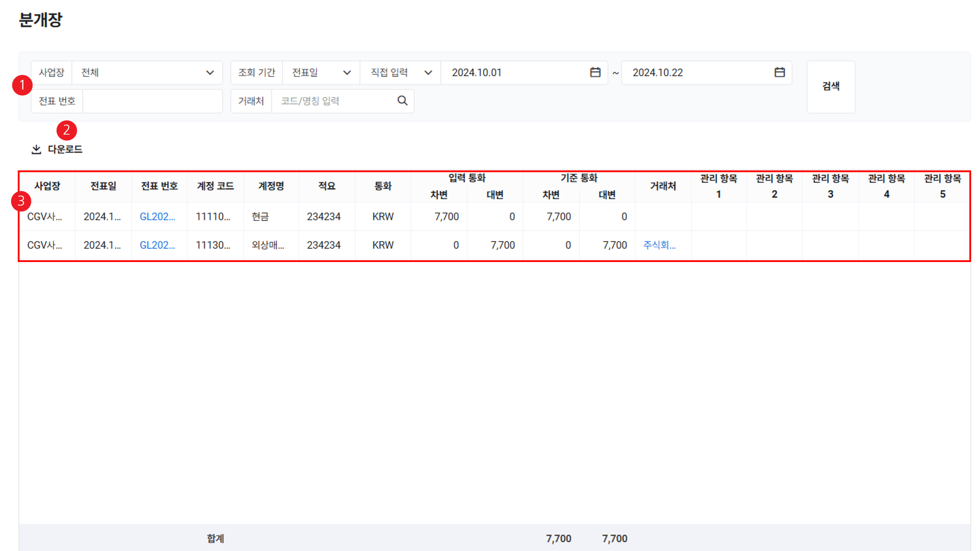This screenshot has height=551, width=980.
Task: Click the 다운로드 button label
Action: (x=65, y=149)
